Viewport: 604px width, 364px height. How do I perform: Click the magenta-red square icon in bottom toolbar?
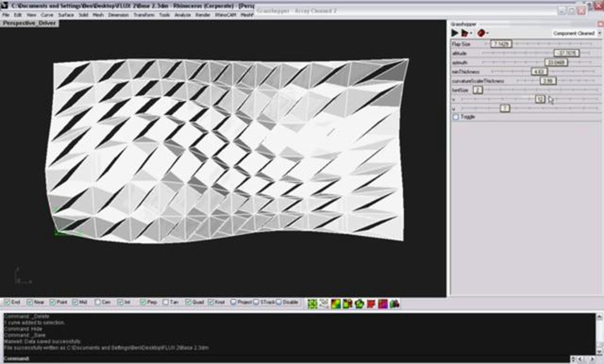point(383,304)
